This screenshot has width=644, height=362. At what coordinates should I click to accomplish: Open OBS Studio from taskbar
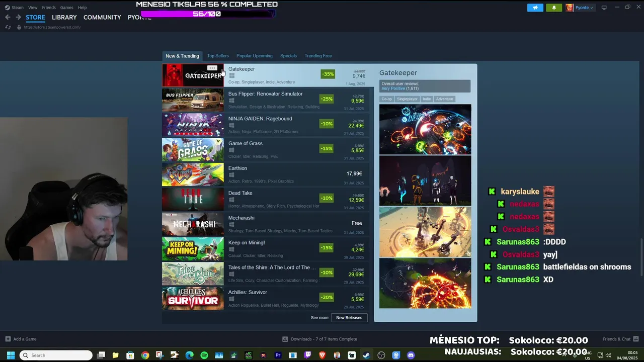pyautogui.click(x=381, y=355)
